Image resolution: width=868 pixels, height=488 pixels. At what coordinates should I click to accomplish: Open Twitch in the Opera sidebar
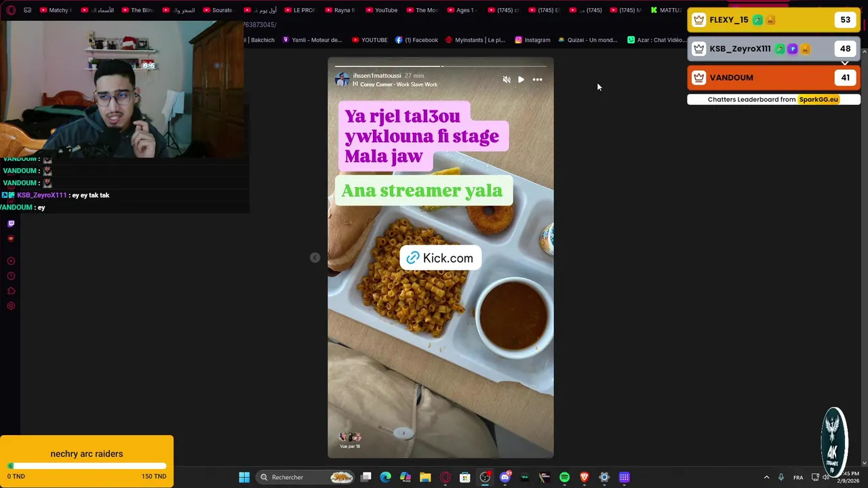tap(11, 223)
